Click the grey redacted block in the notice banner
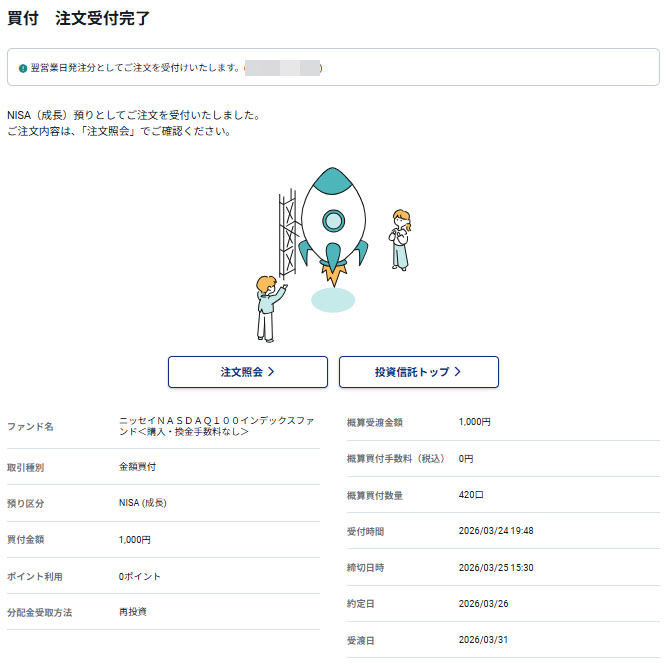Viewport: 666px width, 666px height. (281, 68)
